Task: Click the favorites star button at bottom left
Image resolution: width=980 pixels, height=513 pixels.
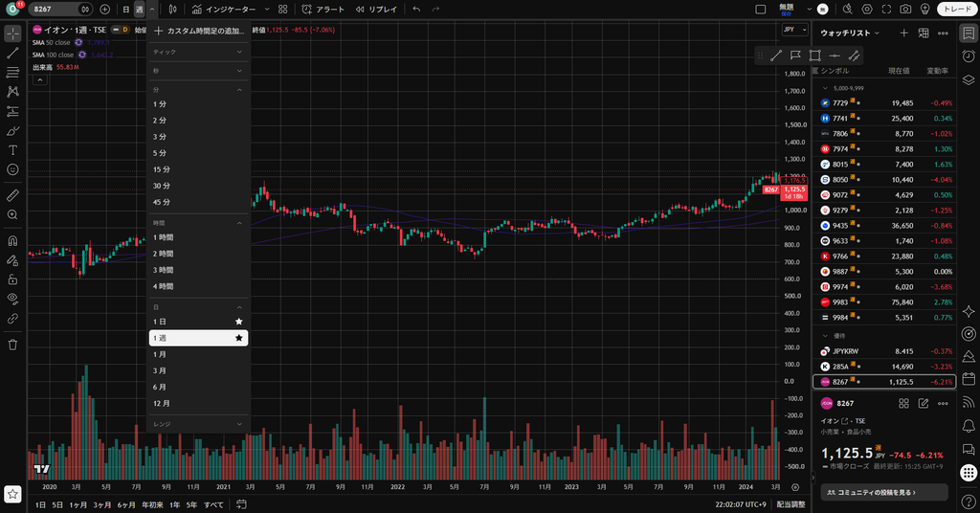Action: pos(12,494)
